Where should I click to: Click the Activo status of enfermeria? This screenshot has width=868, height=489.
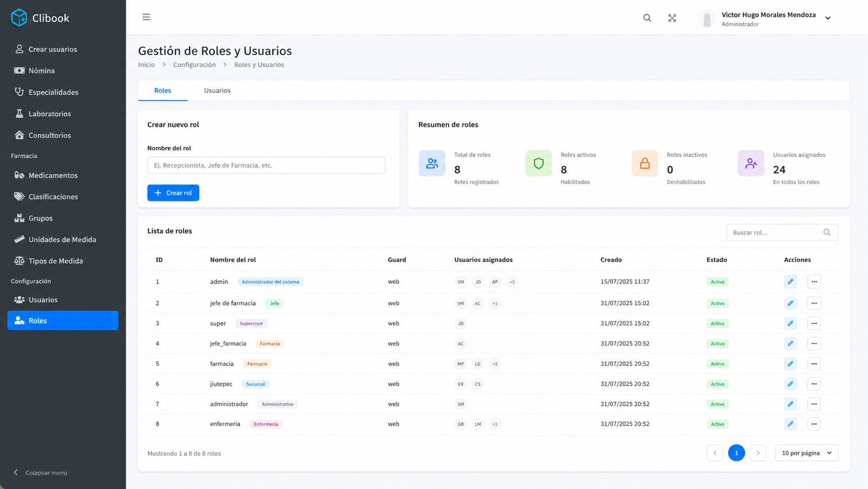(717, 424)
